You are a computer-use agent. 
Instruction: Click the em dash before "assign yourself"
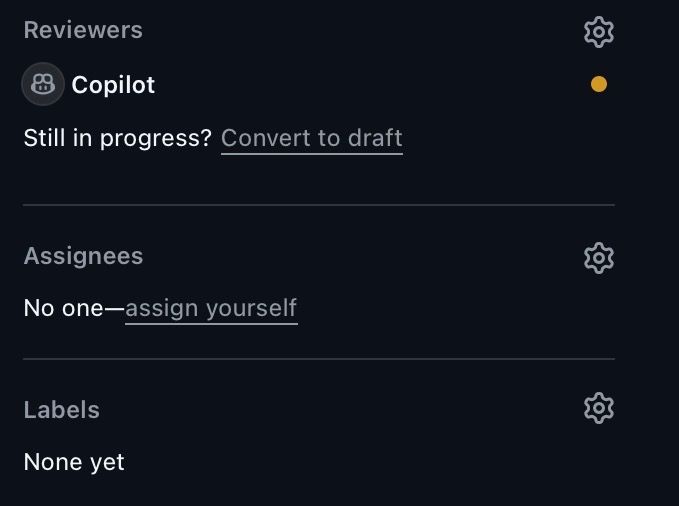tap(114, 308)
